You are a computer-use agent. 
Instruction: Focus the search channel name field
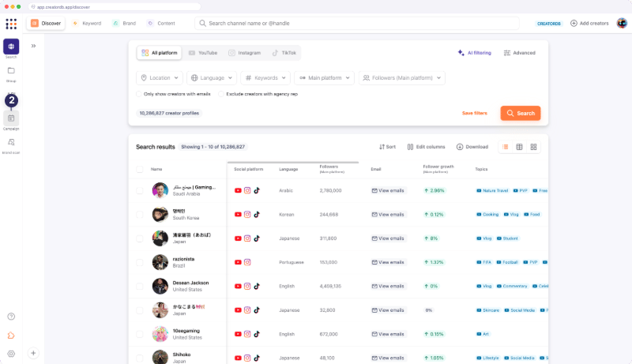tap(357, 24)
